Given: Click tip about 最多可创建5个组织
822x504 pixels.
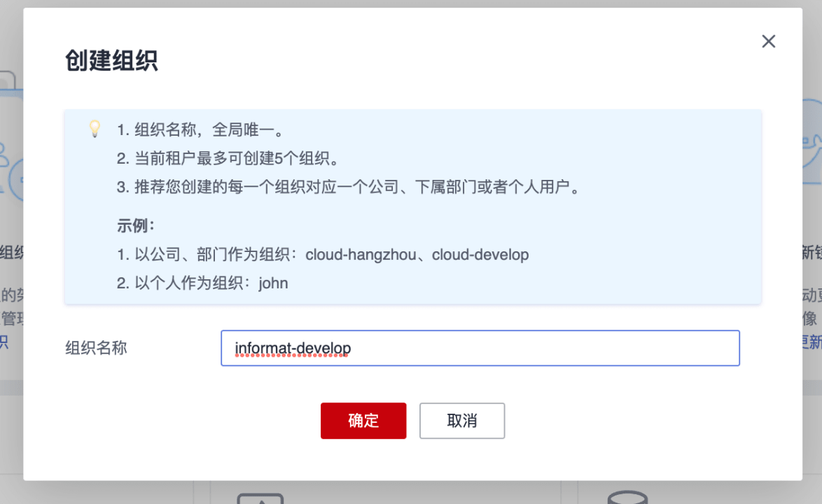Looking at the screenshot, I should click(x=228, y=159).
